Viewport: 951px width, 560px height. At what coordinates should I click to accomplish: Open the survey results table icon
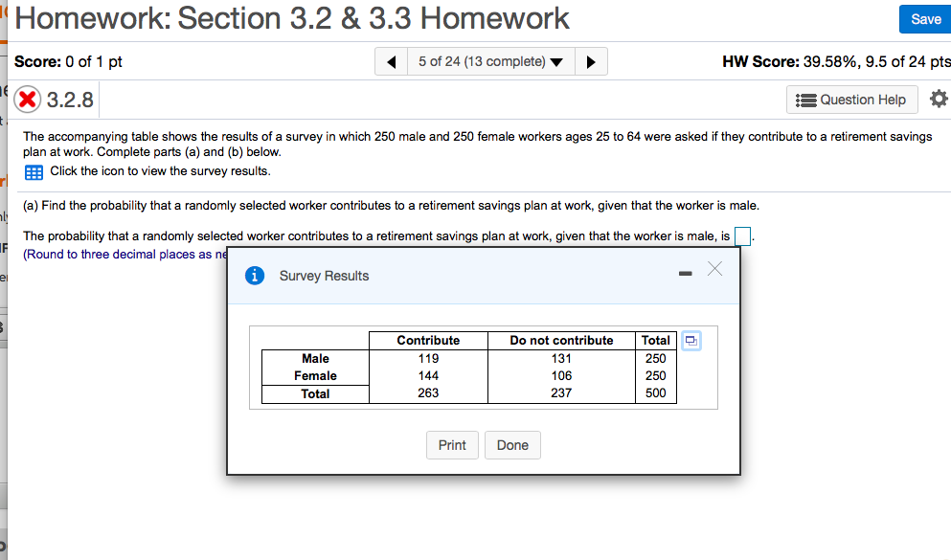34,172
